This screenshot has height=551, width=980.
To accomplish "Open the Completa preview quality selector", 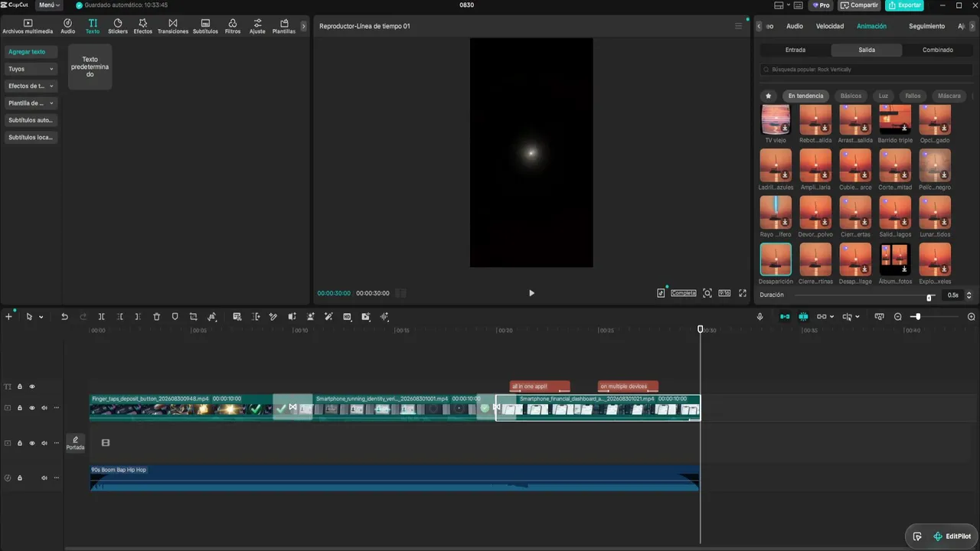I will pyautogui.click(x=684, y=293).
